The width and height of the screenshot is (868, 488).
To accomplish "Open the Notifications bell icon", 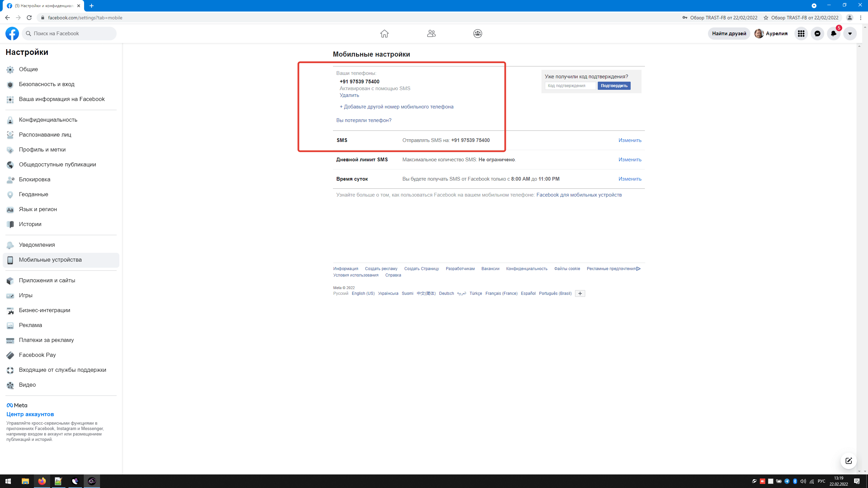I will (834, 34).
